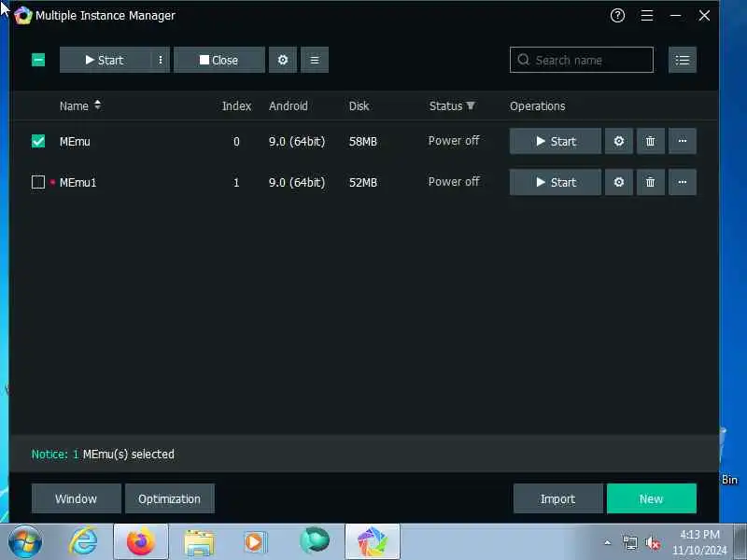747x560 pixels.
Task: Click the Show desktop strip
Action: click(740, 542)
